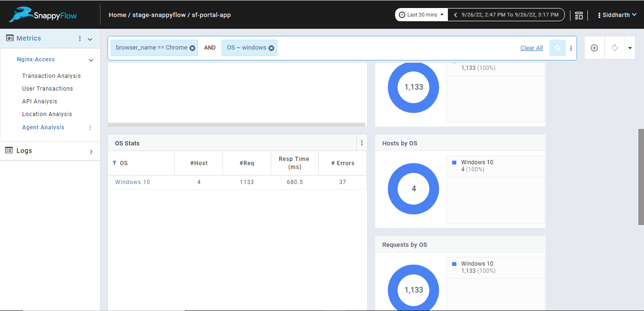
Task: Open filter bar three-dot options menu
Action: (x=571, y=48)
